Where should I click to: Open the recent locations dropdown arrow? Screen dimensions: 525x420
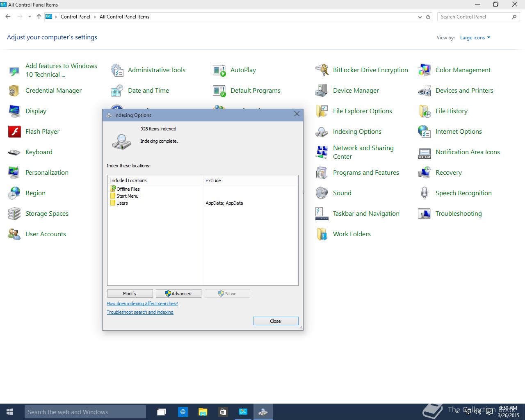pyautogui.click(x=30, y=17)
